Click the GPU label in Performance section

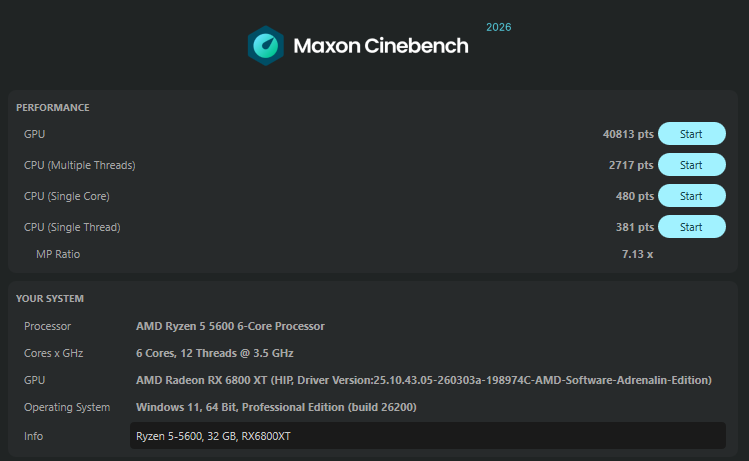(34, 134)
